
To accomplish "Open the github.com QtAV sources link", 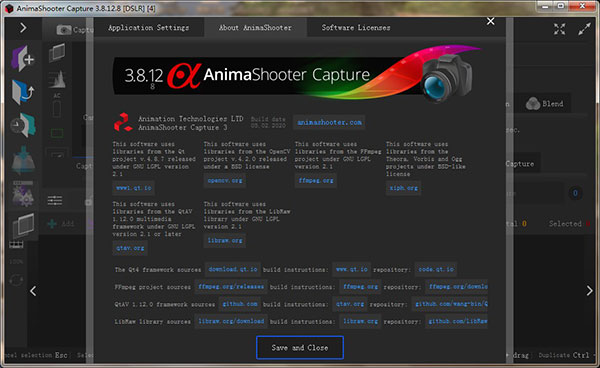I will (240, 304).
